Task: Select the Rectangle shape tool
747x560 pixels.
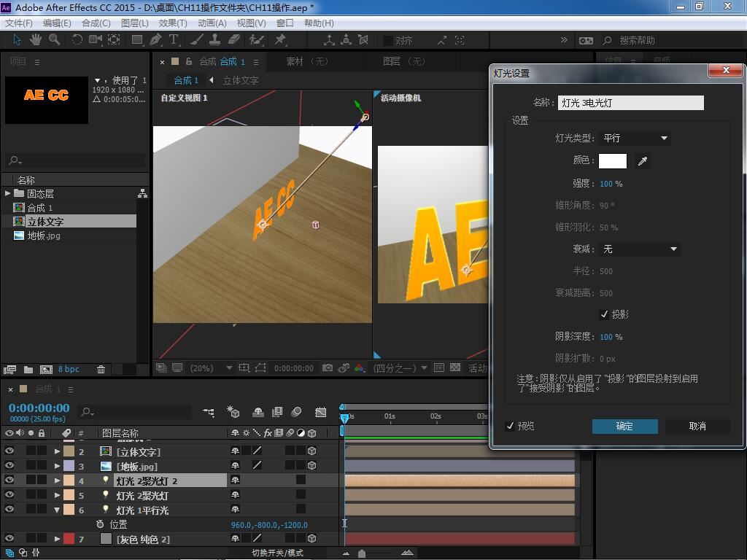Action: (x=137, y=40)
